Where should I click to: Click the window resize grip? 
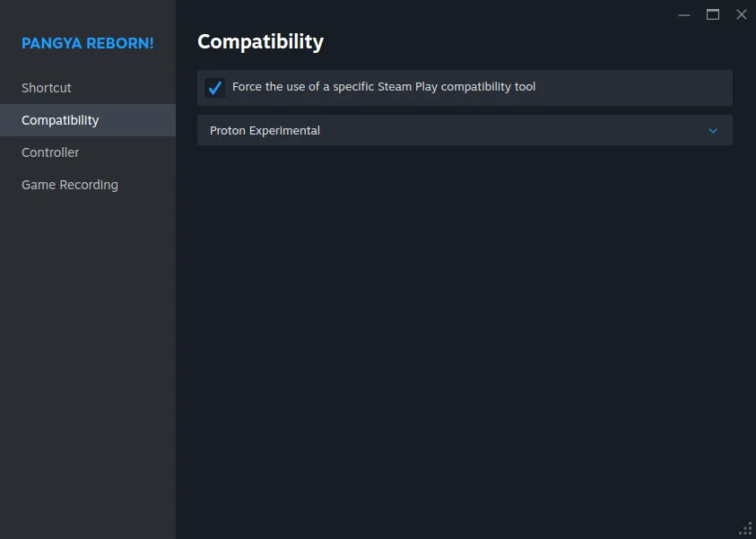point(746,529)
